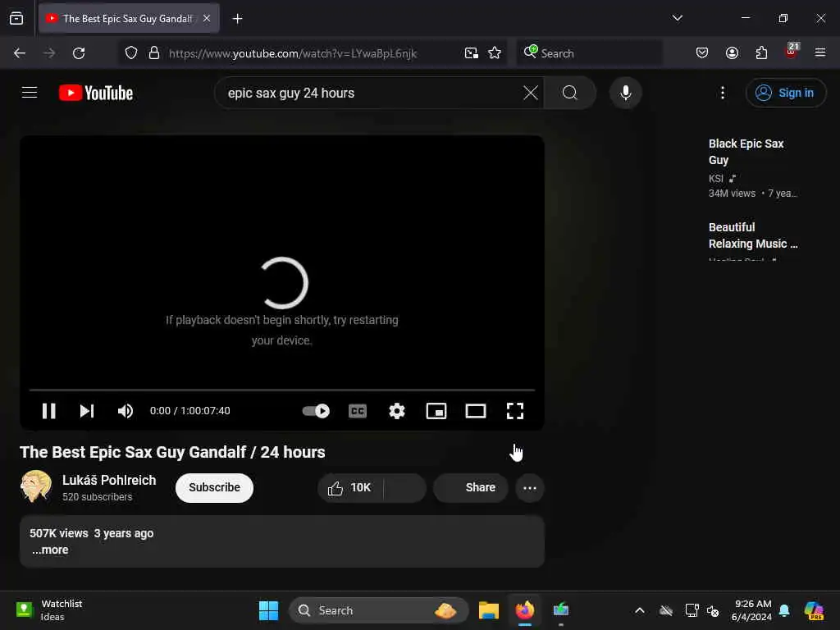Open clock and date panel
The width and height of the screenshot is (840, 630).
[x=751, y=610]
